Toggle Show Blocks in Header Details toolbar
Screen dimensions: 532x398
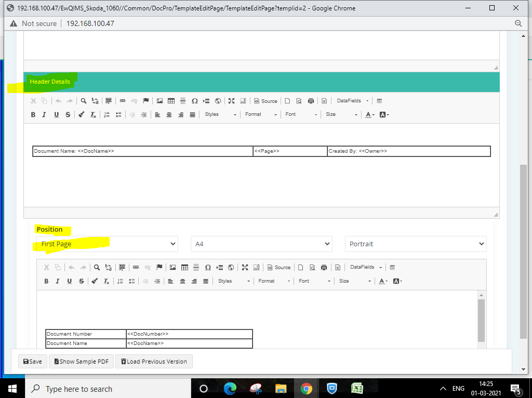243,101
